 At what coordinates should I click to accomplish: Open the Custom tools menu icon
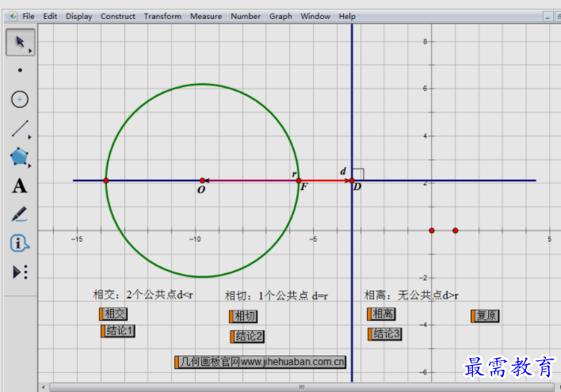pyautogui.click(x=20, y=272)
